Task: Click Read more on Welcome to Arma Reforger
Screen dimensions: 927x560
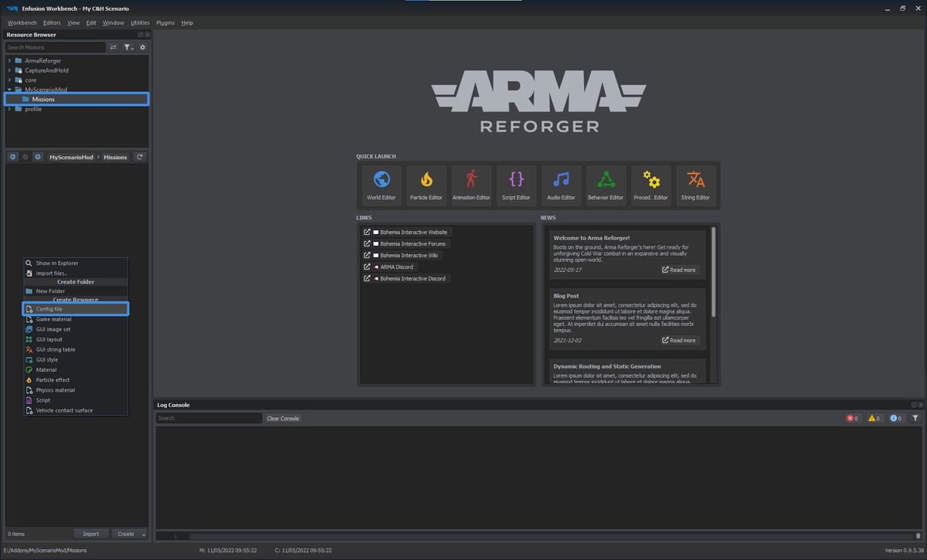Action: [x=678, y=270]
